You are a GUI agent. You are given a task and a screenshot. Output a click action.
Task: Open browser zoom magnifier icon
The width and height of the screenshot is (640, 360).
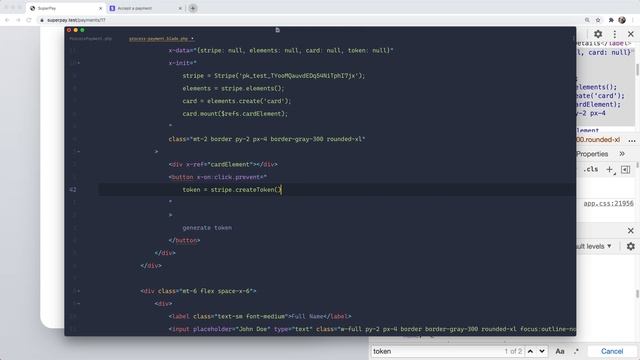[x=587, y=20]
